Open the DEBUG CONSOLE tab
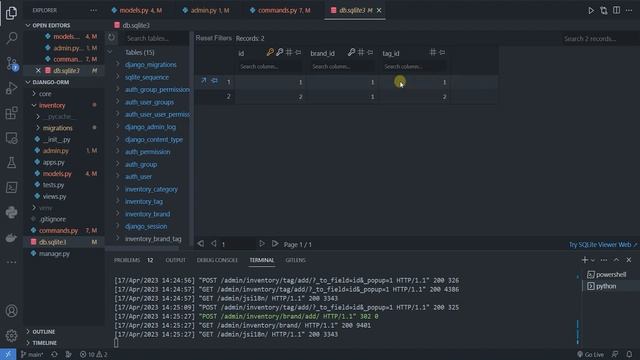This screenshot has width=640, height=360. click(x=217, y=260)
